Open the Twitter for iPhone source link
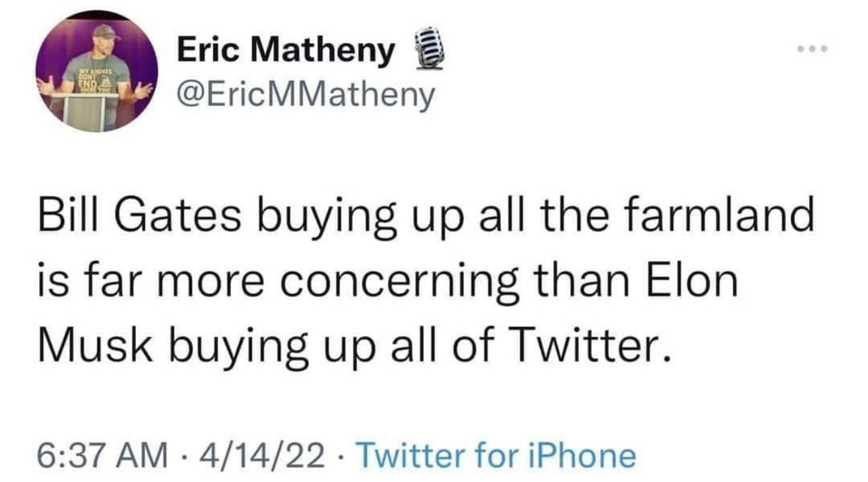The image size is (868, 482). tap(496, 455)
